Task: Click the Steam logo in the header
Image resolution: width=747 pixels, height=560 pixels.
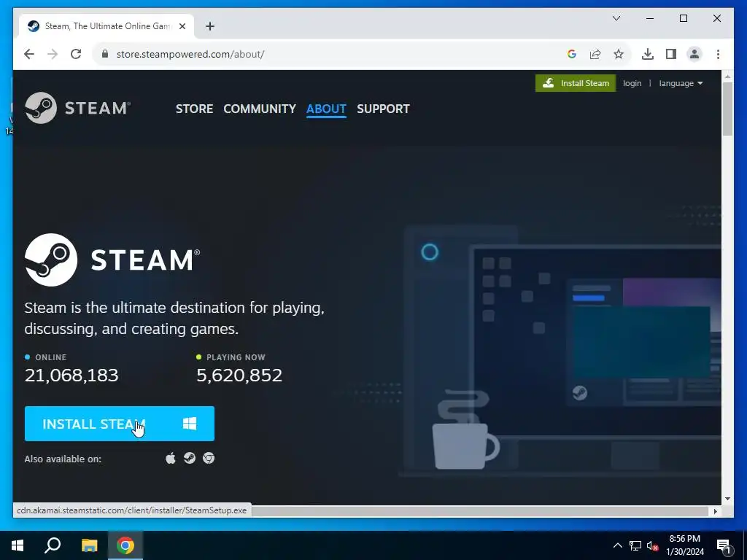Action: 77,108
